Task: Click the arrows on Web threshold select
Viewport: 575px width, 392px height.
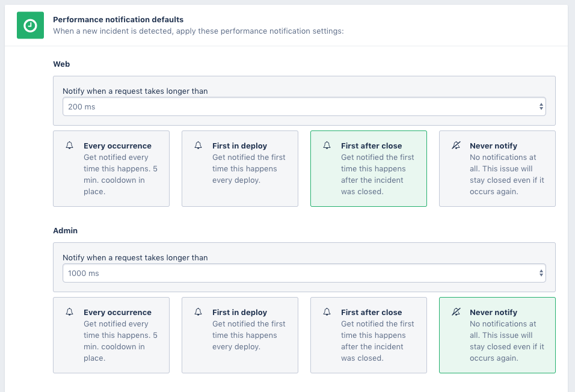Action: [x=541, y=106]
